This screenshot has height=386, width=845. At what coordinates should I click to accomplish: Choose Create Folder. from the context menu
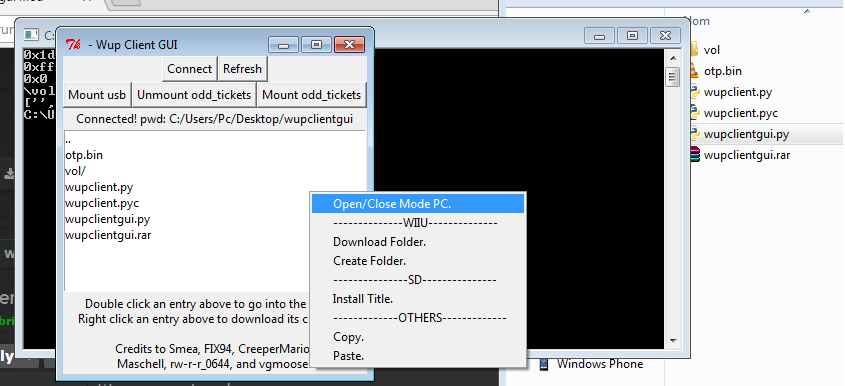pyautogui.click(x=369, y=261)
